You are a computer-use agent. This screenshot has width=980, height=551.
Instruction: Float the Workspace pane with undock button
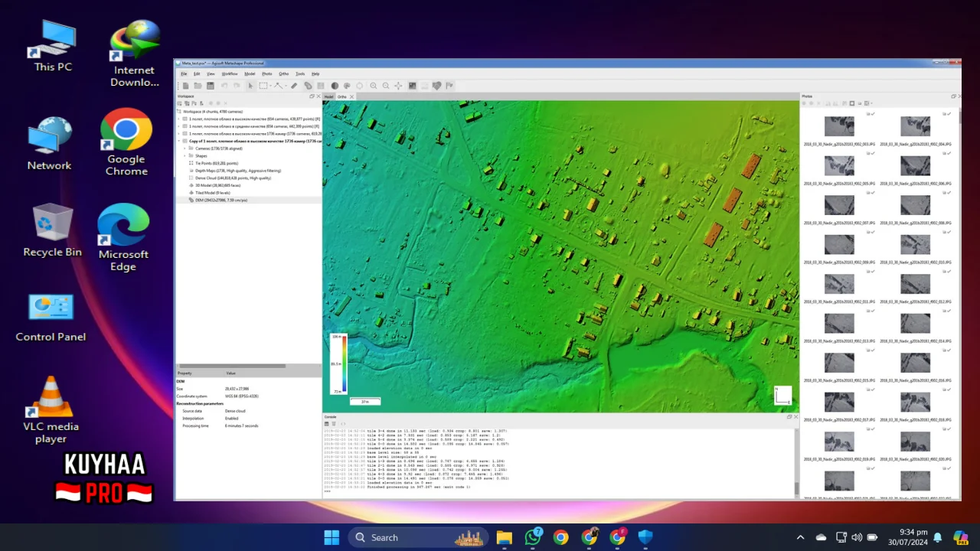pyautogui.click(x=312, y=96)
